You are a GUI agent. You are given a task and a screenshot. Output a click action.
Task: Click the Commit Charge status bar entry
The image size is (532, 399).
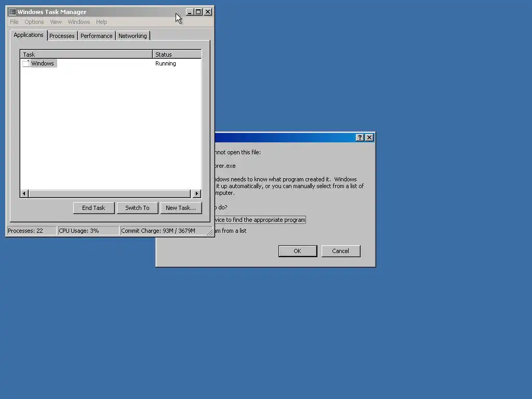tap(164, 231)
